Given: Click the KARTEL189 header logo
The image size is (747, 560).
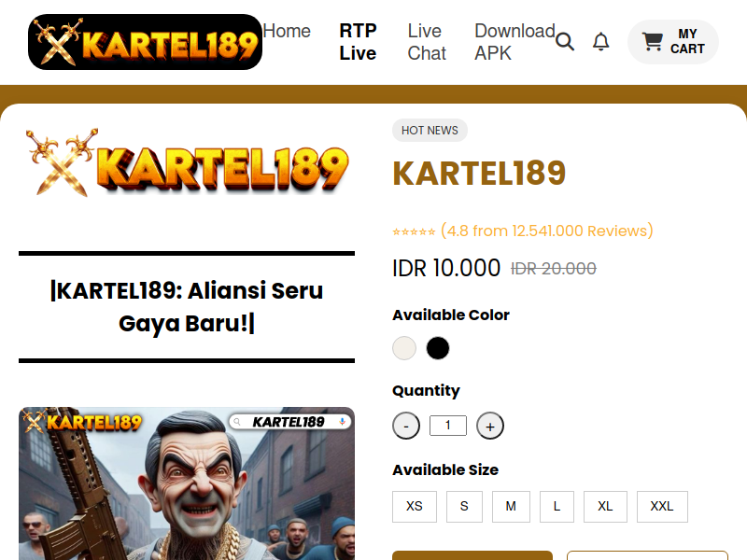Looking at the screenshot, I should [146, 42].
